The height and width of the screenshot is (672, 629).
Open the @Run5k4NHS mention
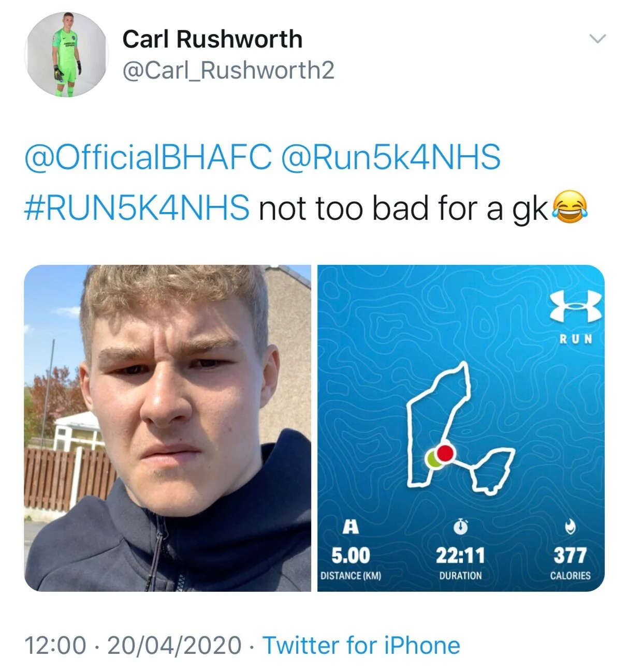[391, 157]
